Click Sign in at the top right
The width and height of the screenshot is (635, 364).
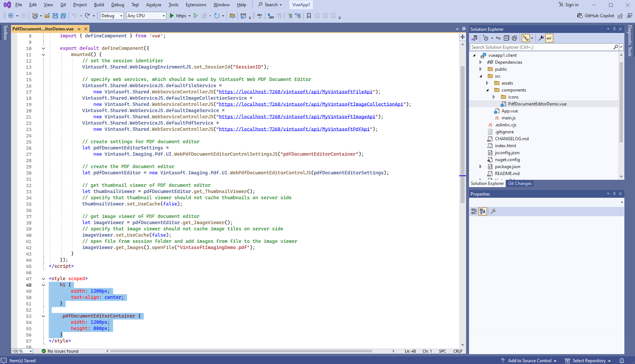point(568,5)
